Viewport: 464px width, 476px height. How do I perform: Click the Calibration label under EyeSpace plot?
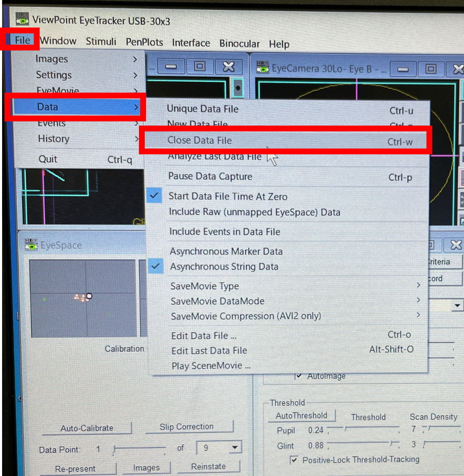pos(124,348)
